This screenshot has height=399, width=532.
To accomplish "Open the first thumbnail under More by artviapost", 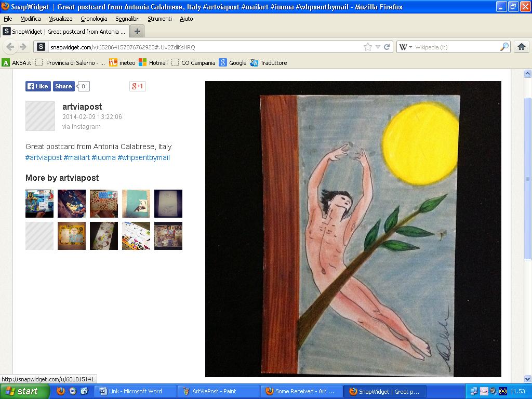I will pos(39,204).
